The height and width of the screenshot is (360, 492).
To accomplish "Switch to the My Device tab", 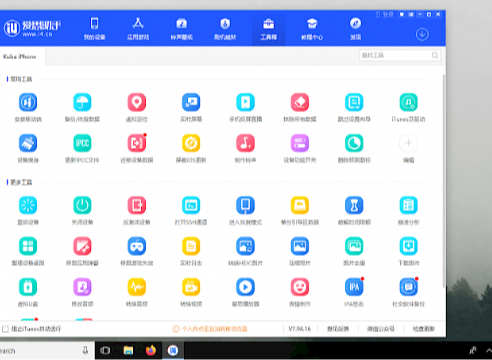I will [94, 29].
